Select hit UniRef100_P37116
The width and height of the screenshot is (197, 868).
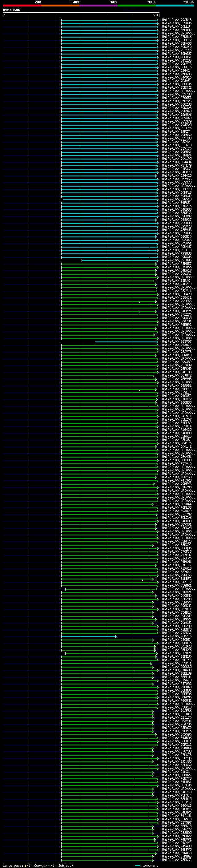point(177,50)
